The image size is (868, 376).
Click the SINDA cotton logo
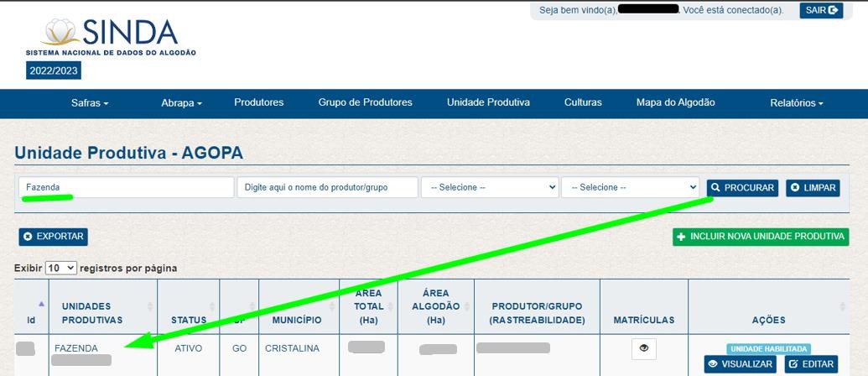(111, 38)
